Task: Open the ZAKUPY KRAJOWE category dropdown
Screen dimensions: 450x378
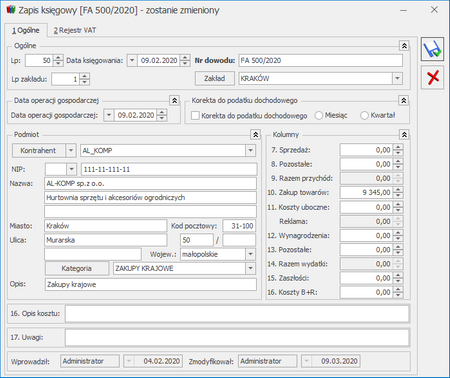Action: (x=250, y=268)
